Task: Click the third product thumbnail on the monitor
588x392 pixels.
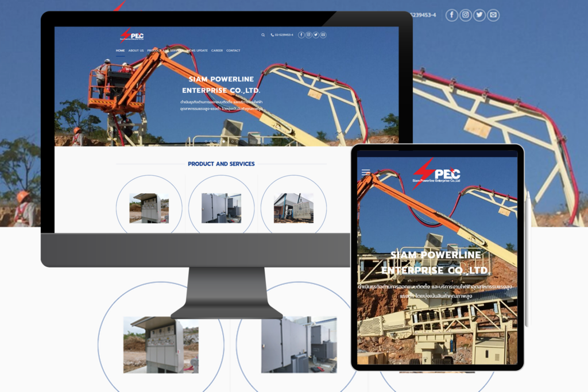Action: pyautogui.click(x=293, y=208)
